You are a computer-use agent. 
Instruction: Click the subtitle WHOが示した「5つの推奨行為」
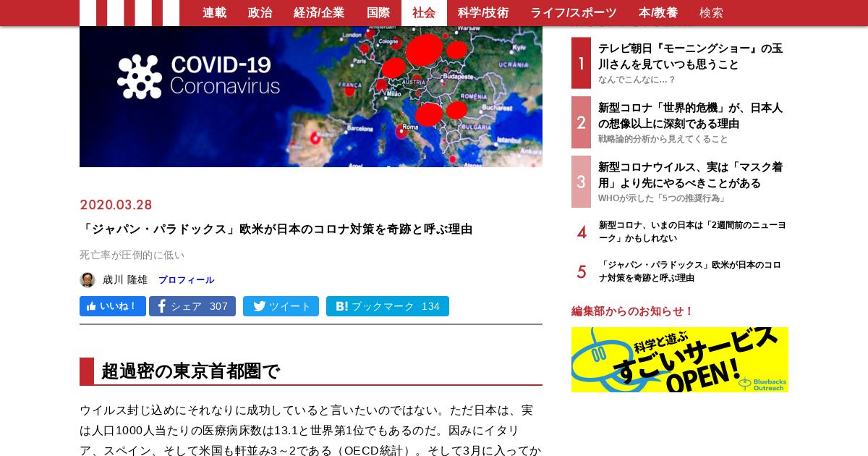[x=663, y=198]
